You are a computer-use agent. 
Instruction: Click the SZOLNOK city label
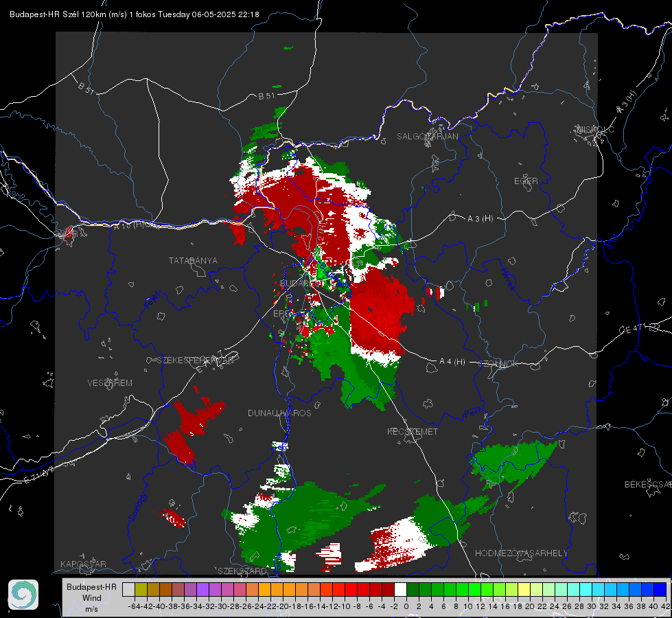498,363
